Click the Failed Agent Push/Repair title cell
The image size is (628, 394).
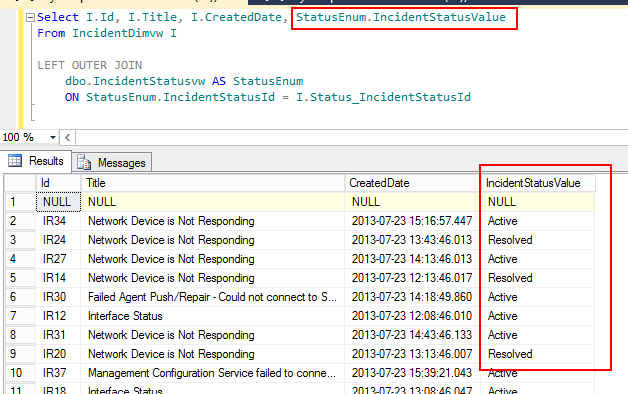click(213, 297)
